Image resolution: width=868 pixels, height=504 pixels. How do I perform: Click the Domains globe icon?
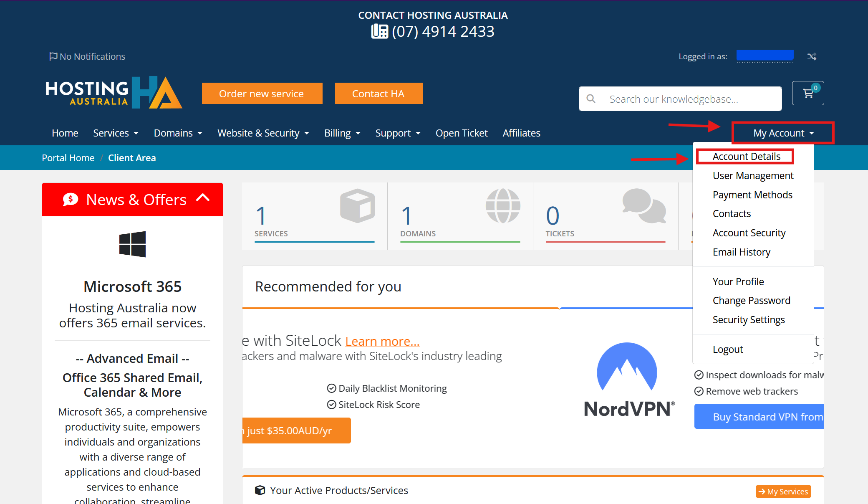click(503, 205)
